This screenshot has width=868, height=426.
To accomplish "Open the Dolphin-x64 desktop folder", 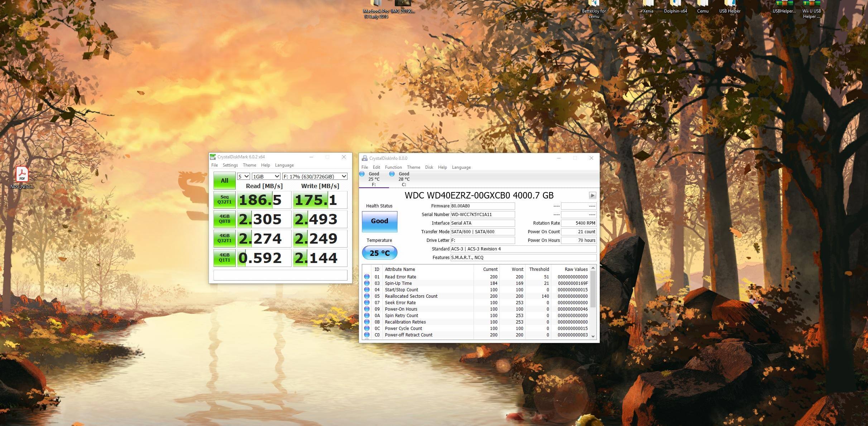I will [675, 6].
